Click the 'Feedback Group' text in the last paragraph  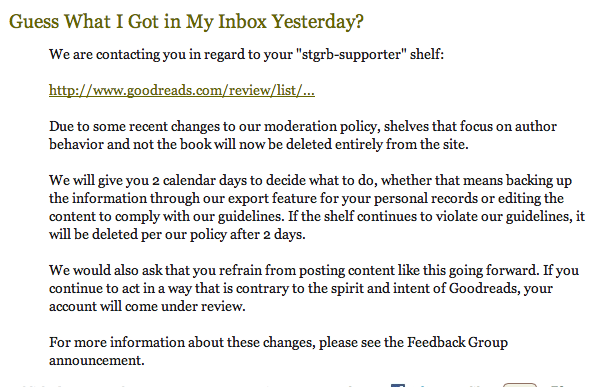457,342
